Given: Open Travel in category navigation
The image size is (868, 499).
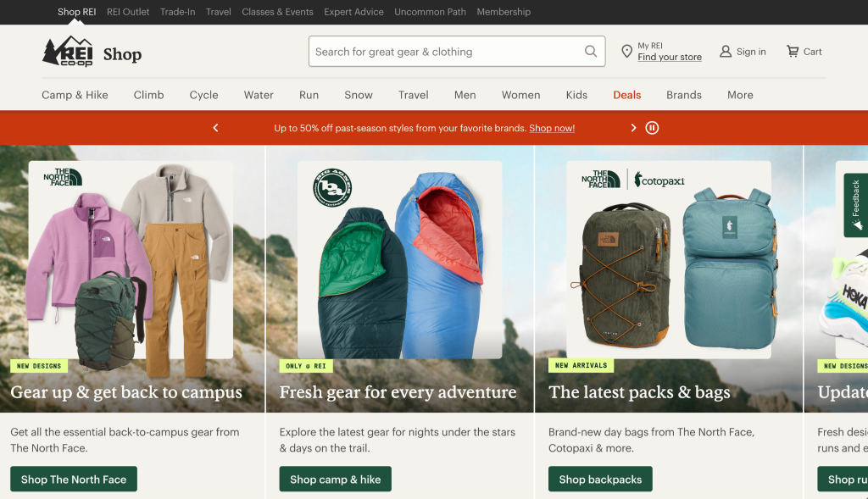Looking at the screenshot, I should (413, 95).
